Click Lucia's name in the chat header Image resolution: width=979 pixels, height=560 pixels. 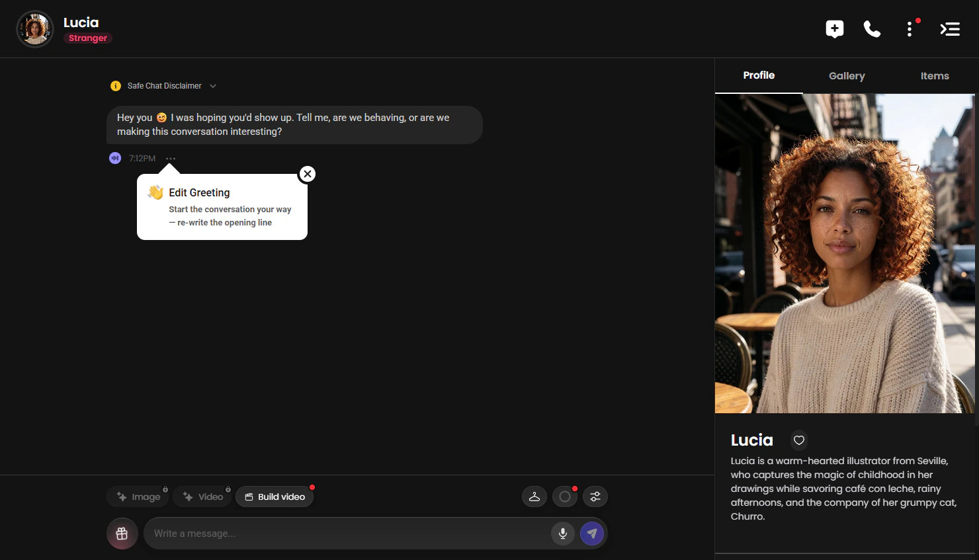pyautogui.click(x=81, y=22)
